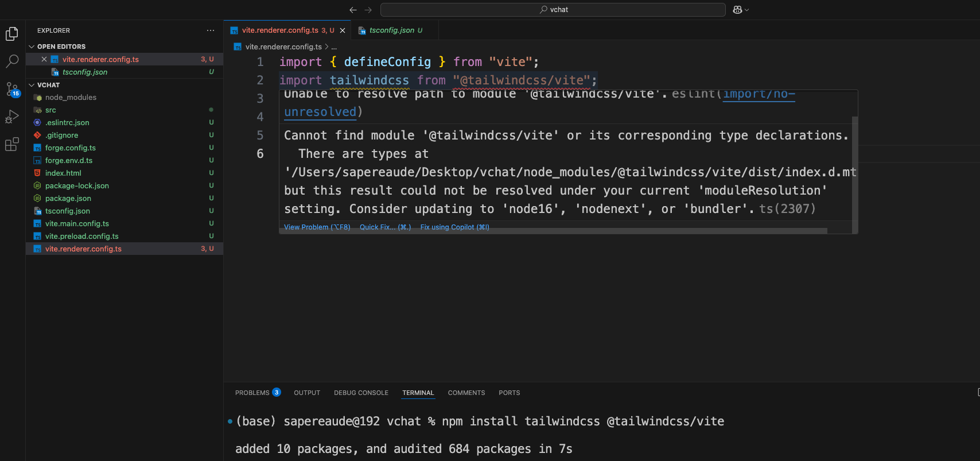Open the Extensions view icon

pos(12,144)
